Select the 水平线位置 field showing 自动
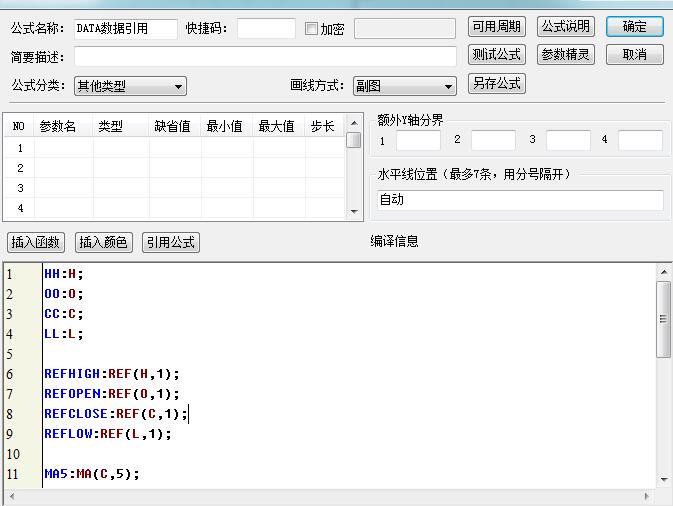 point(519,200)
